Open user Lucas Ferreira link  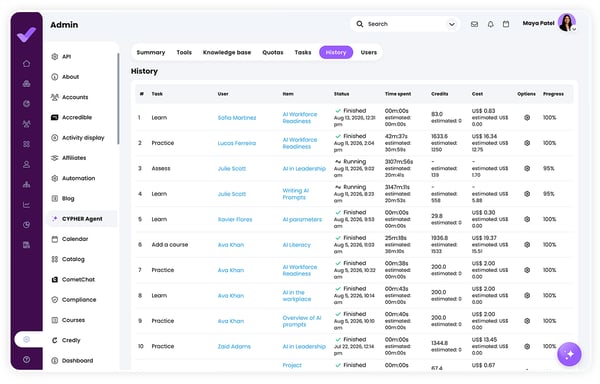coord(237,143)
